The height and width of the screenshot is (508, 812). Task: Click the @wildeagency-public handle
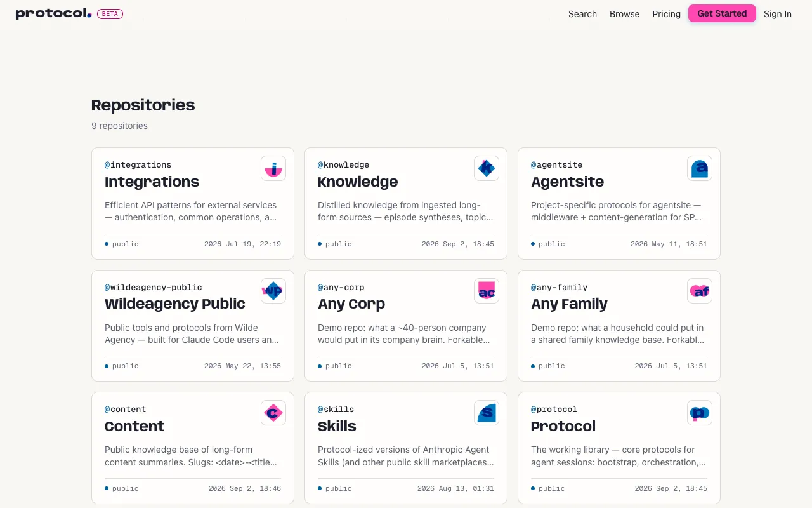tap(154, 288)
